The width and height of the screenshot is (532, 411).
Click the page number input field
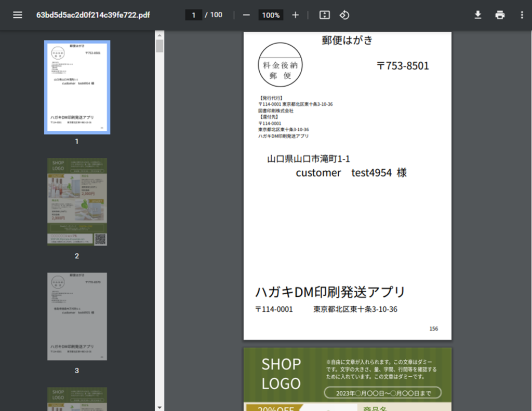point(194,15)
